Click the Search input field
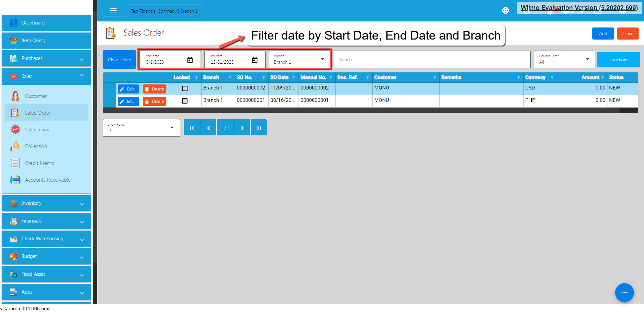 [432, 60]
